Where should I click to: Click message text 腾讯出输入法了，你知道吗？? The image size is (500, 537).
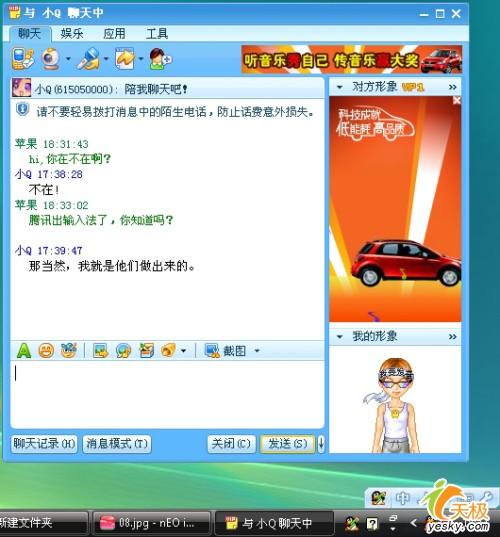click(x=101, y=220)
